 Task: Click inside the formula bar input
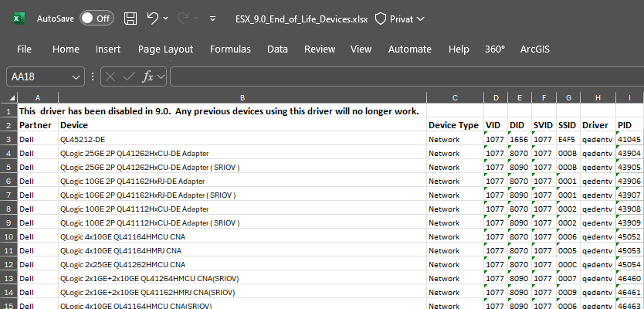click(402, 76)
